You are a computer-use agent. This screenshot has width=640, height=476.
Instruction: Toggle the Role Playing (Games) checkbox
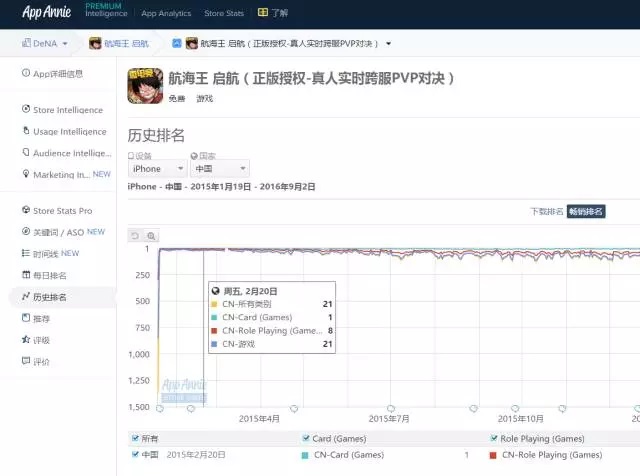[494, 438]
